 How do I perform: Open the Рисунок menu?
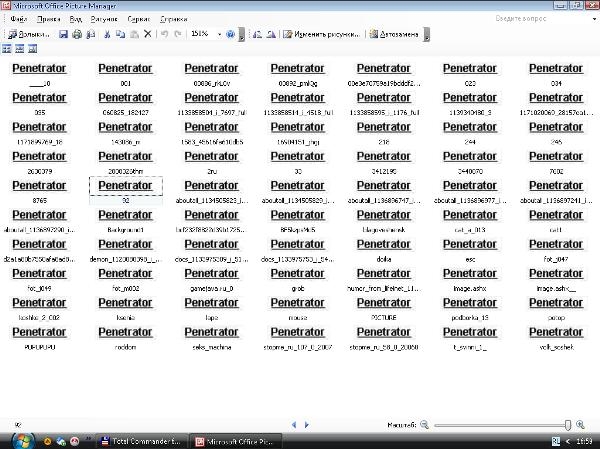[104, 19]
